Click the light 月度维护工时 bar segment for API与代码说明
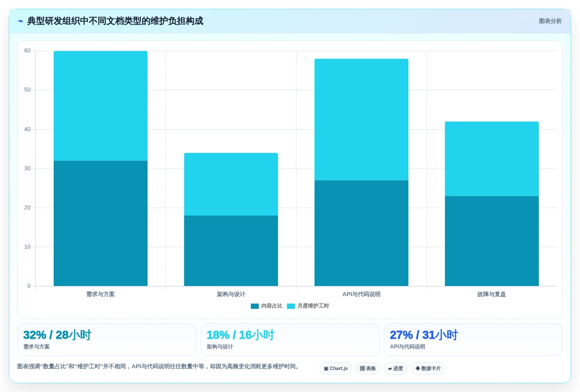The width and height of the screenshot is (580, 392). pyautogui.click(x=361, y=120)
